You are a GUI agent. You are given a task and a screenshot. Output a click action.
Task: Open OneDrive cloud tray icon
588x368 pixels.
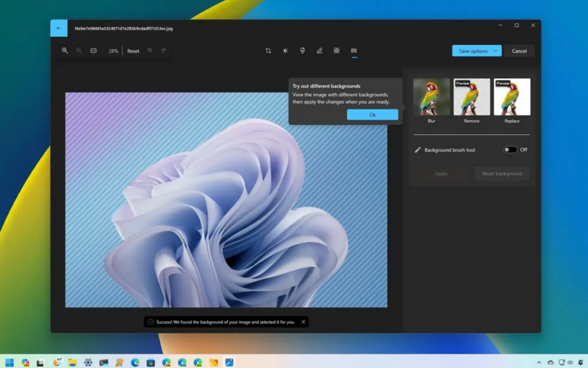pyautogui.click(x=550, y=362)
